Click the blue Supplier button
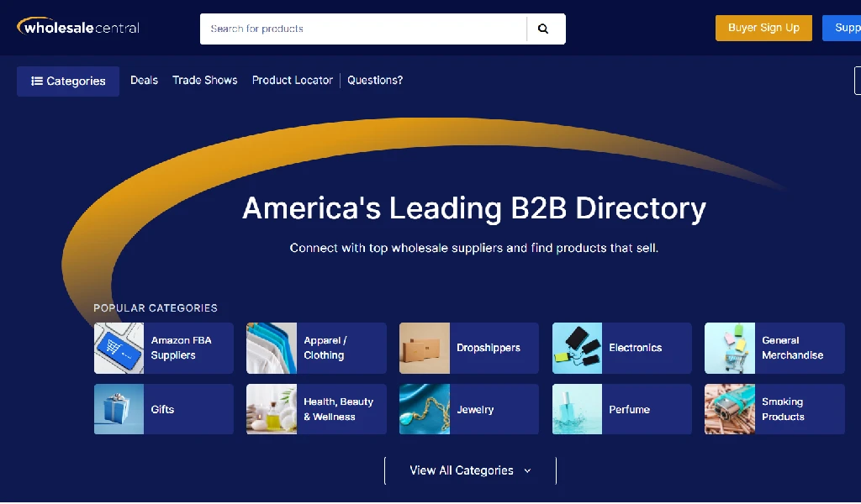 [x=841, y=28]
